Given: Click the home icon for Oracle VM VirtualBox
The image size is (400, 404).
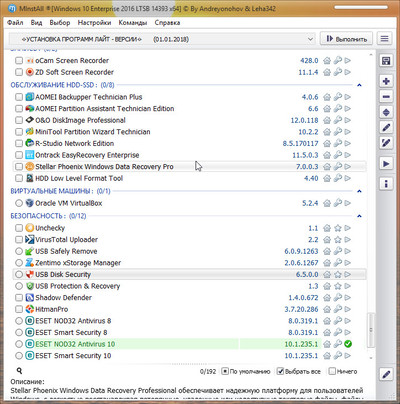Looking at the screenshot, I should pos(327,203).
